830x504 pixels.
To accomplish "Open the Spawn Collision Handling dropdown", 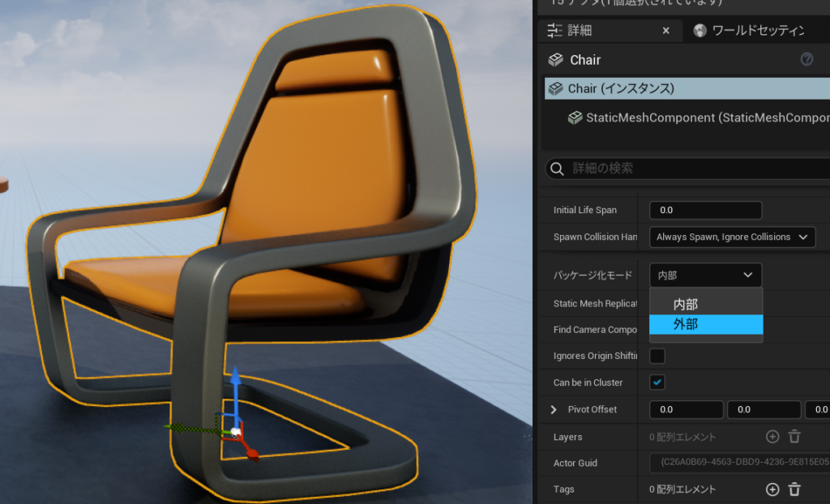I will tap(732, 237).
